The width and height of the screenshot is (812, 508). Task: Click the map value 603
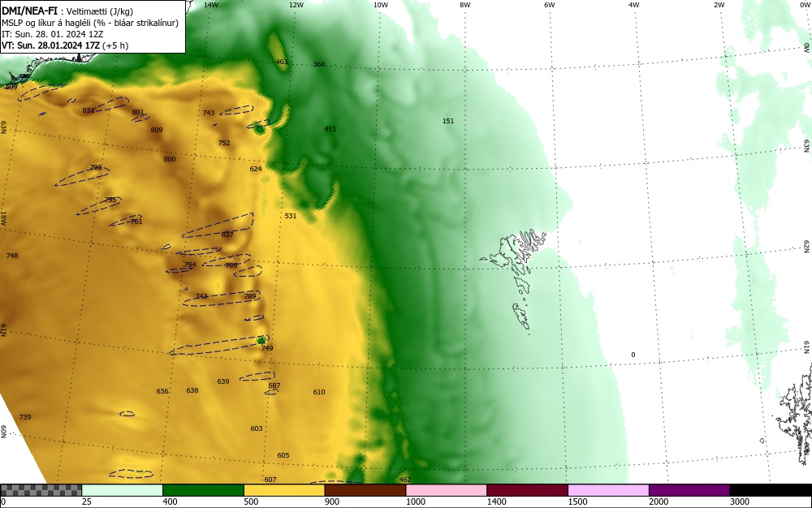257,428
